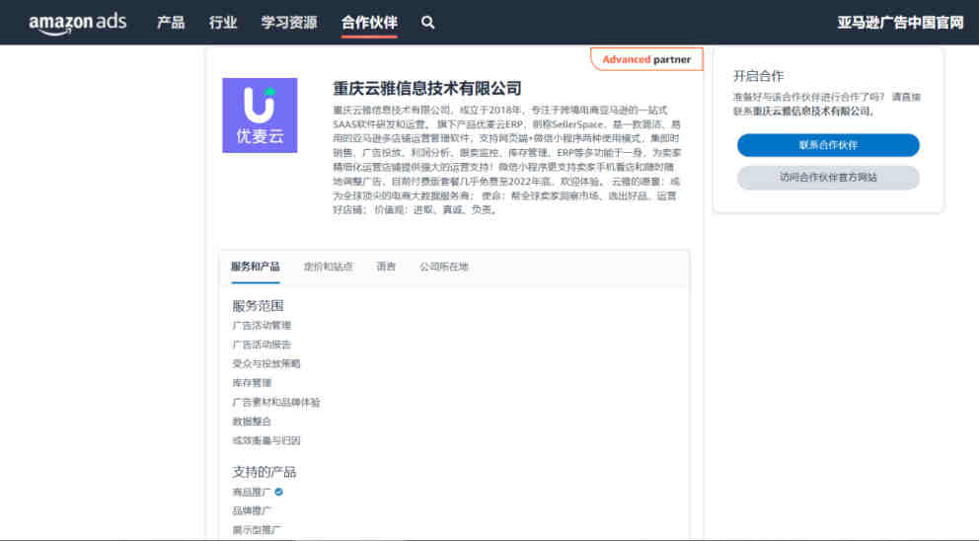The height and width of the screenshot is (541, 980).
Task: Click the Advanced partner badge
Action: 646,59
